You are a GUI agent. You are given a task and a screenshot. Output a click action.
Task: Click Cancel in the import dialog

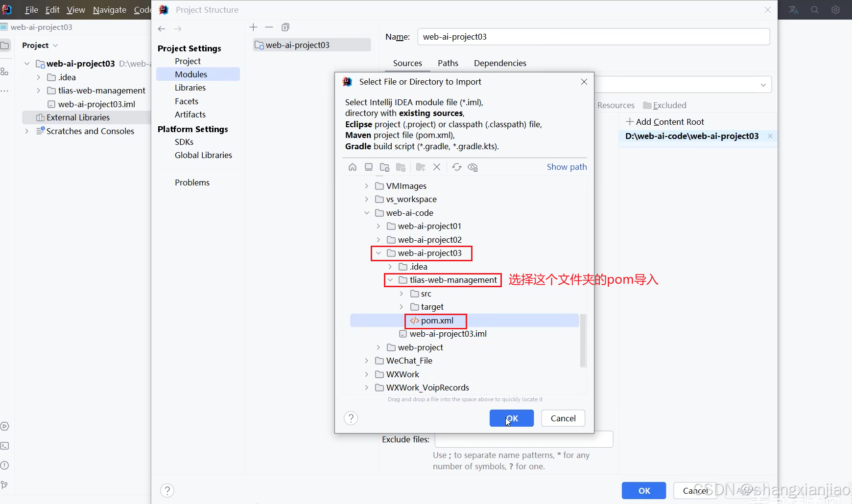tap(563, 418)
